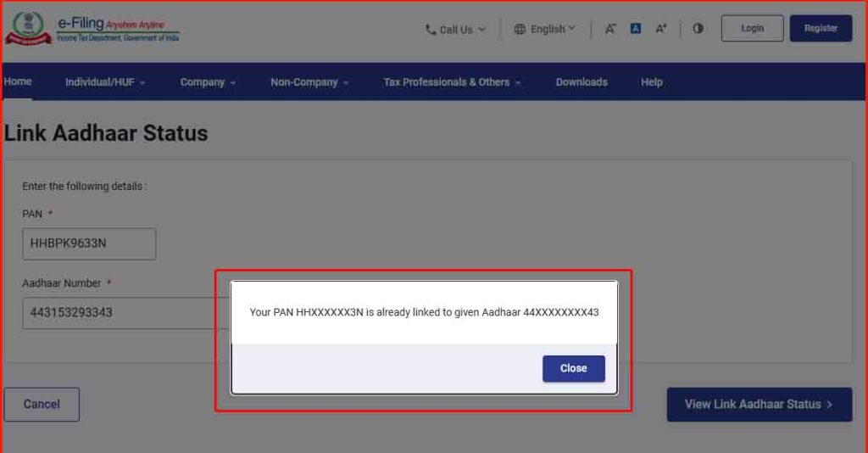Click the phone icon beside Call Us
The width and height of the screenshot is (868, 453).
431,30
